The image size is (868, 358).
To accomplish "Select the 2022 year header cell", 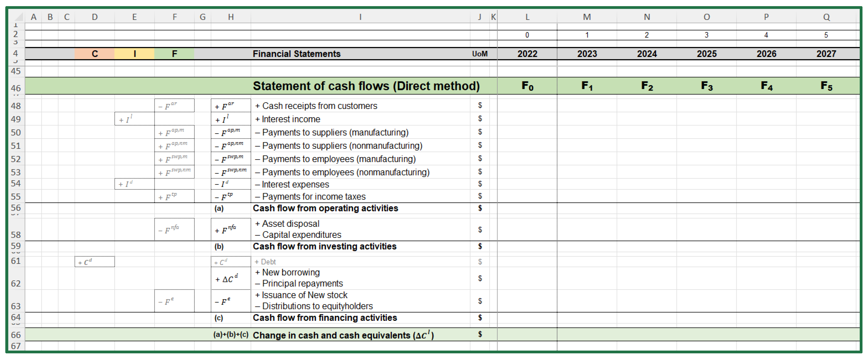I will [x=527, y=54].
